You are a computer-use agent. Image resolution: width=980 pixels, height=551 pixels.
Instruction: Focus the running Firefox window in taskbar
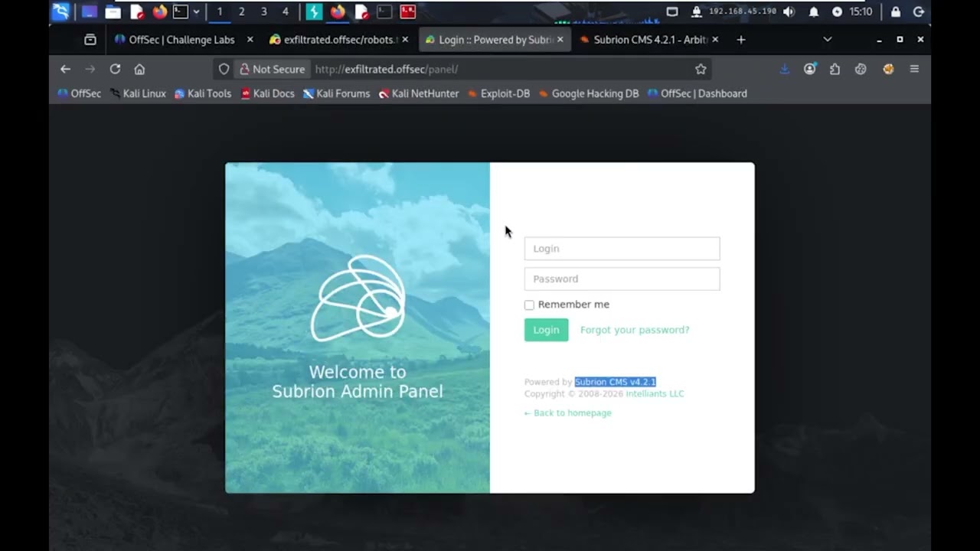click(338, 11)
